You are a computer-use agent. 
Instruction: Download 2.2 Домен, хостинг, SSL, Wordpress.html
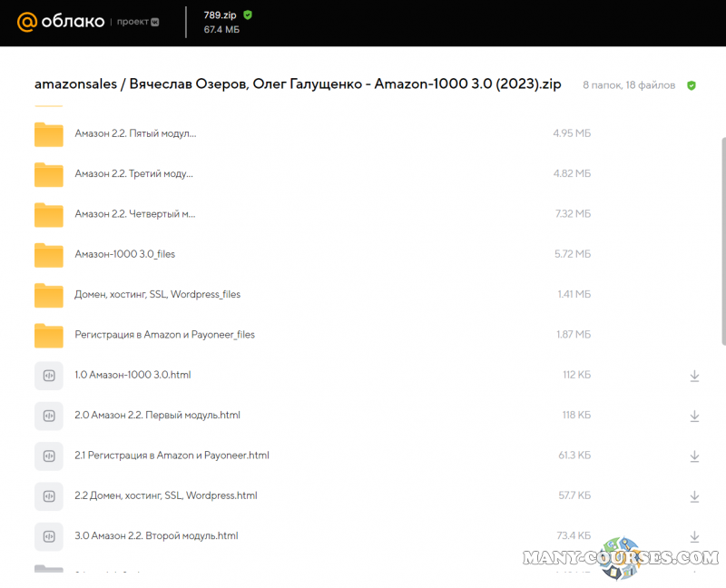(x=694, y=496)
